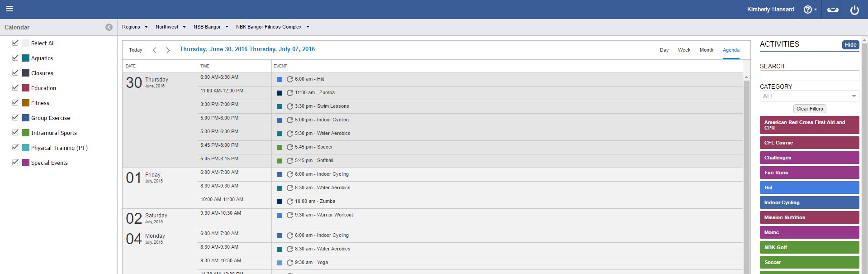Expand the Regions dropdown
This screenshot has height=274, width=868.
135,27
